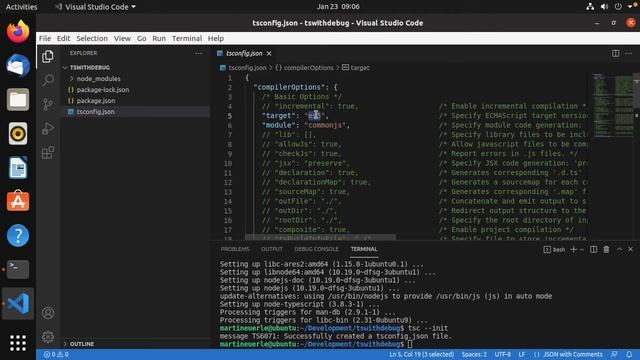The width and height of the screenshot is (640, 360).
Task: Open the File menu
Action: pos(45,38)
